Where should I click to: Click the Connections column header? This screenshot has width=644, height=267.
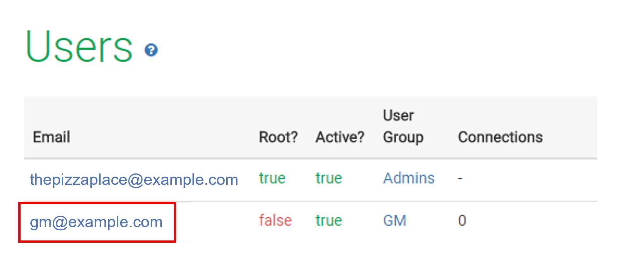pyautogui.click(x=500, y=137)
